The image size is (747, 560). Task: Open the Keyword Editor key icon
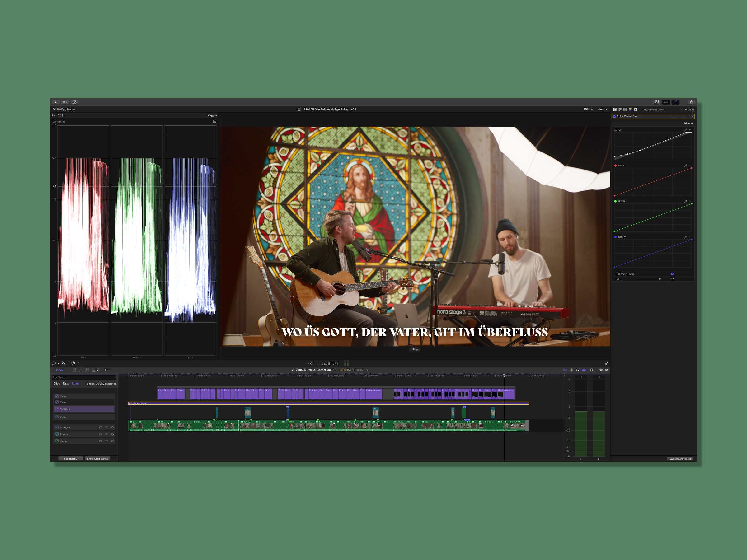(x=65, y=102)
